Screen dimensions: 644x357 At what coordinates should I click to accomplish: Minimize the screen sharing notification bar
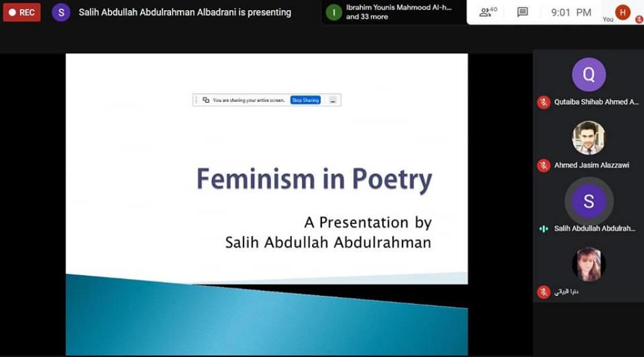point(333,100)
